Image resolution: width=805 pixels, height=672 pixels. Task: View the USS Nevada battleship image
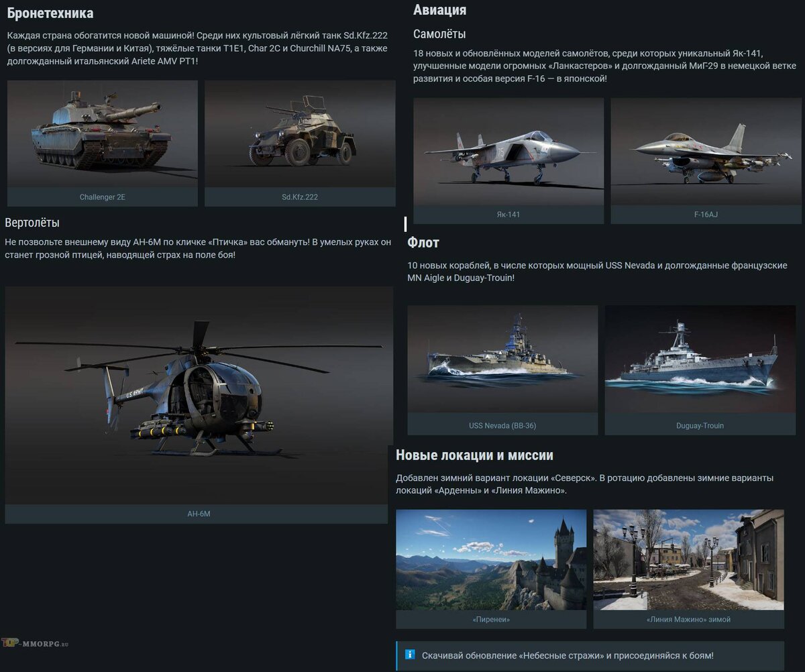pyautogui.click(x=502, y=359)
